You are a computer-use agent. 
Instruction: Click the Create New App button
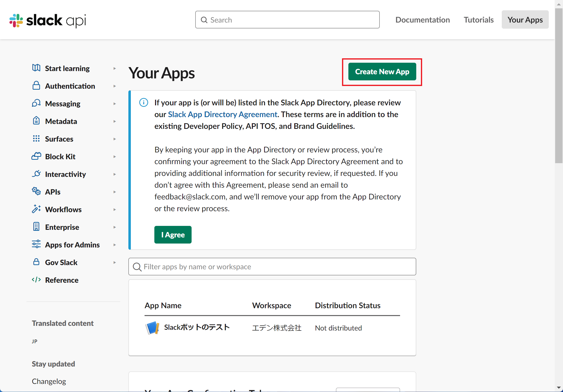(x=382, y=72)
